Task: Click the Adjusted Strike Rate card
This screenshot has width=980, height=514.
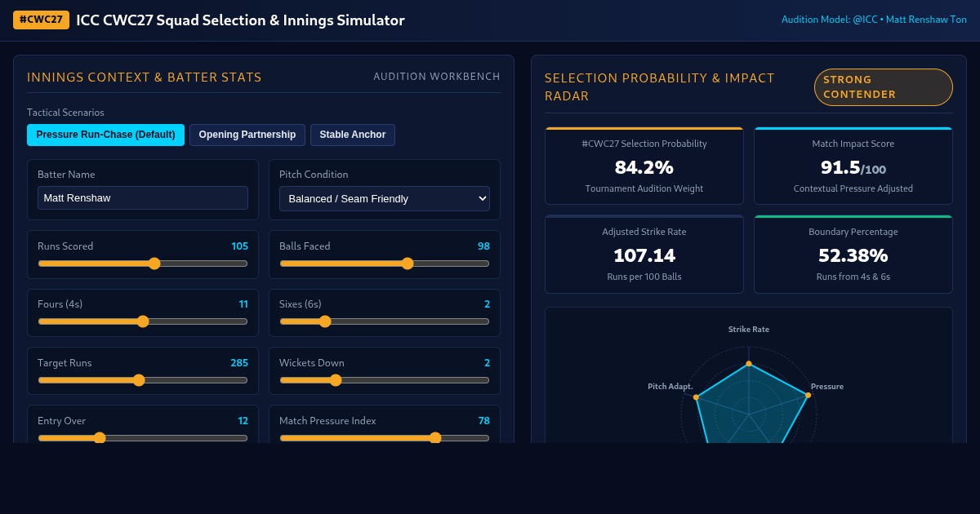Action: (644, 255)
